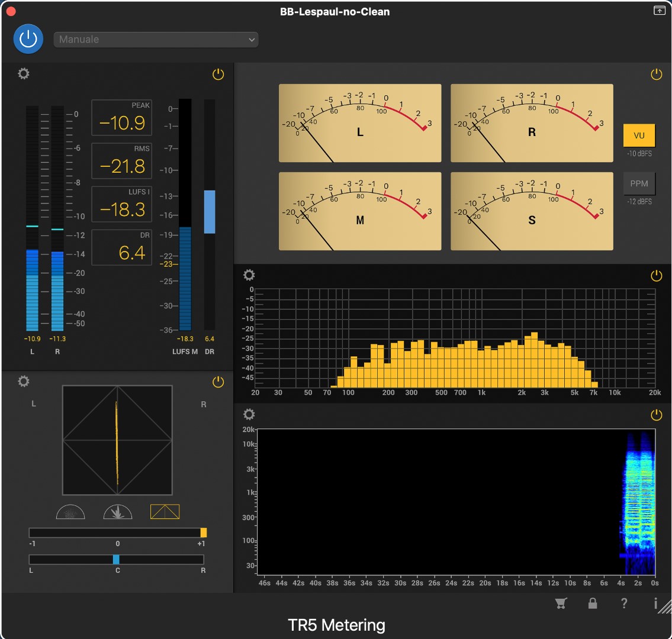Click the PEAK value readout box
The width and height of the screenshot is (672, 639).
pyautogui.click(x=121, y=118)
